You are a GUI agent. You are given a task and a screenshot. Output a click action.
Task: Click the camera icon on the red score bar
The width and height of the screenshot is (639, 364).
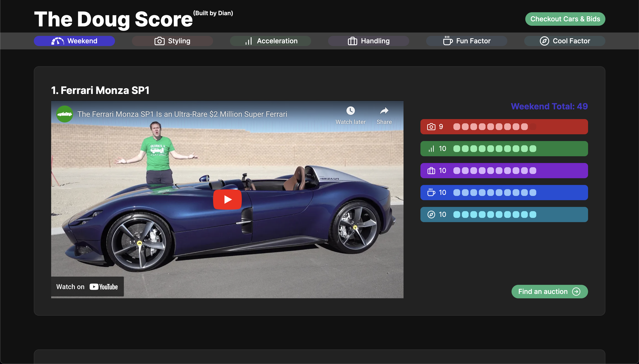pyautogui.click(x=431, y=126)
